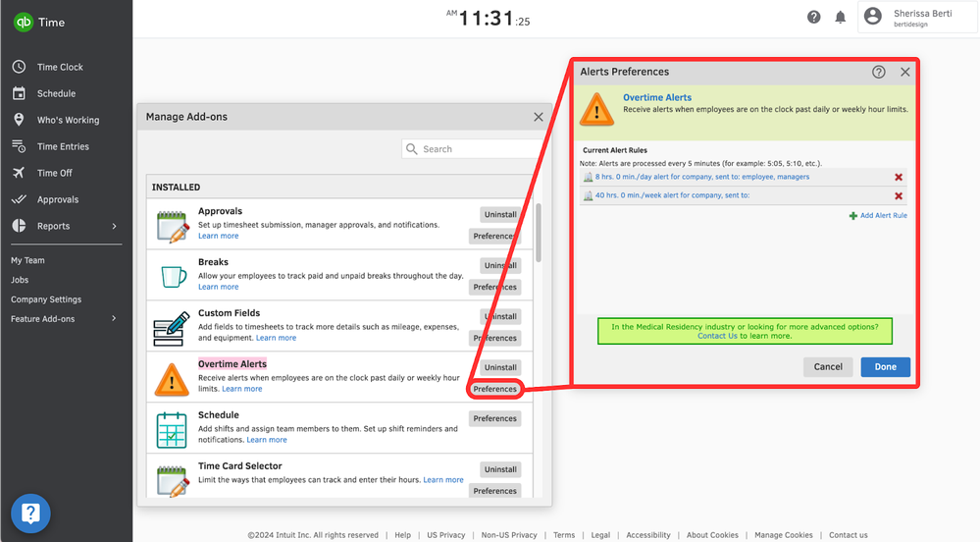The image size is (980, 542).
Task: Click the Time Off airplane icon
Action: 19,173
